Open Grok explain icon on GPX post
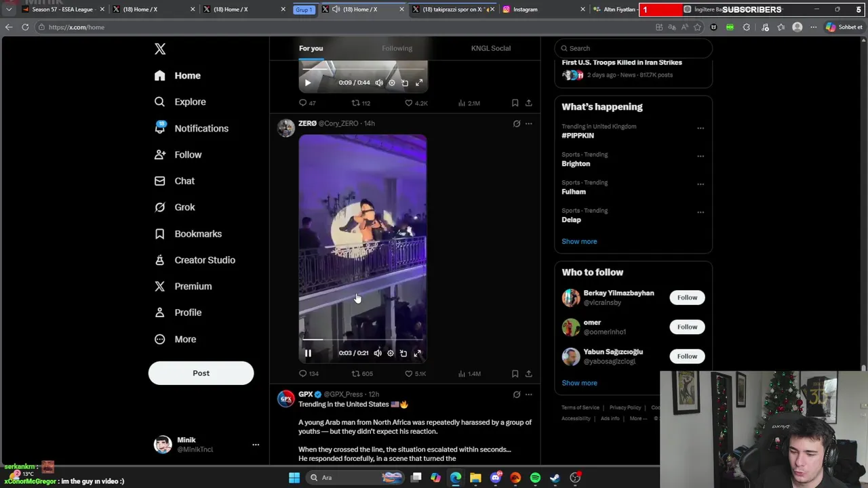The width and height of the screenshot is (868, 488). tap(516, 394)
